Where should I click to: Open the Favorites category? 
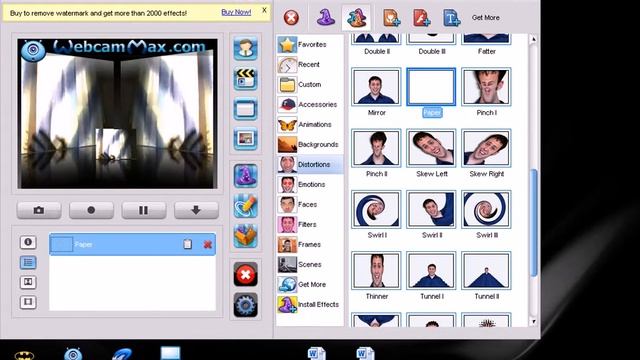click(309, 44)
